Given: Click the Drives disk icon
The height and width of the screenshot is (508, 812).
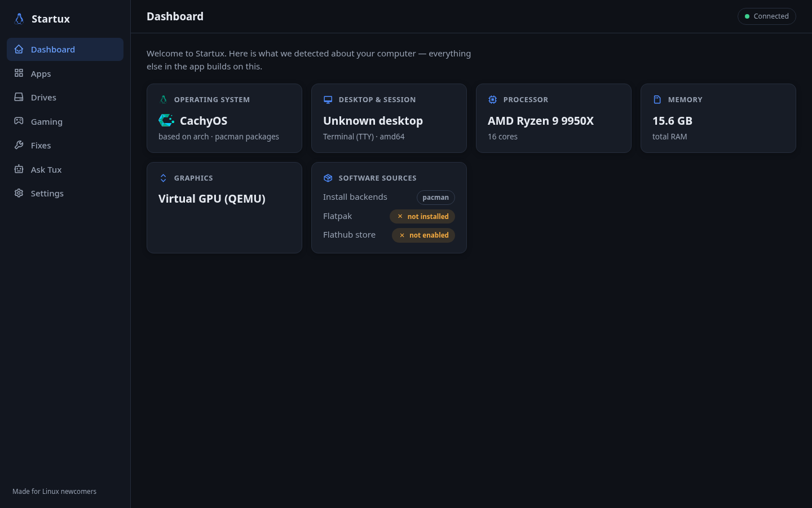Looking at the screenshot, I should (x=19, y=97).
